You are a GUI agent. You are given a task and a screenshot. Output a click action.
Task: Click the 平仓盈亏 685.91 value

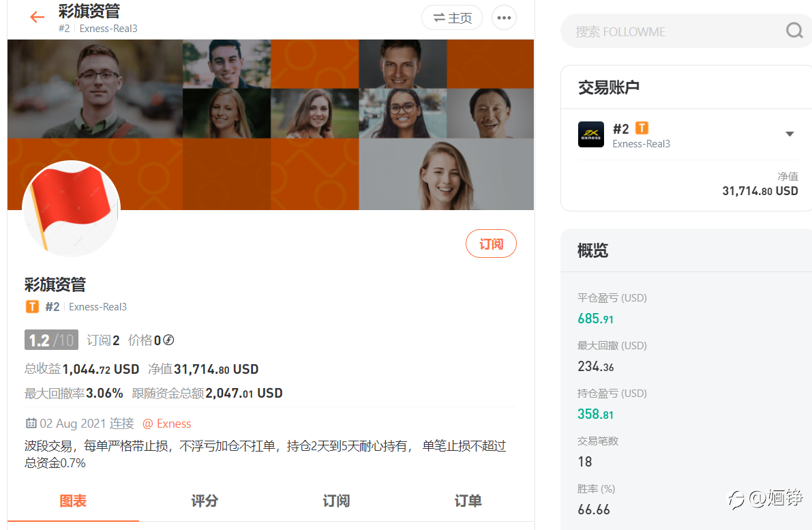click(x=596, y=319)
